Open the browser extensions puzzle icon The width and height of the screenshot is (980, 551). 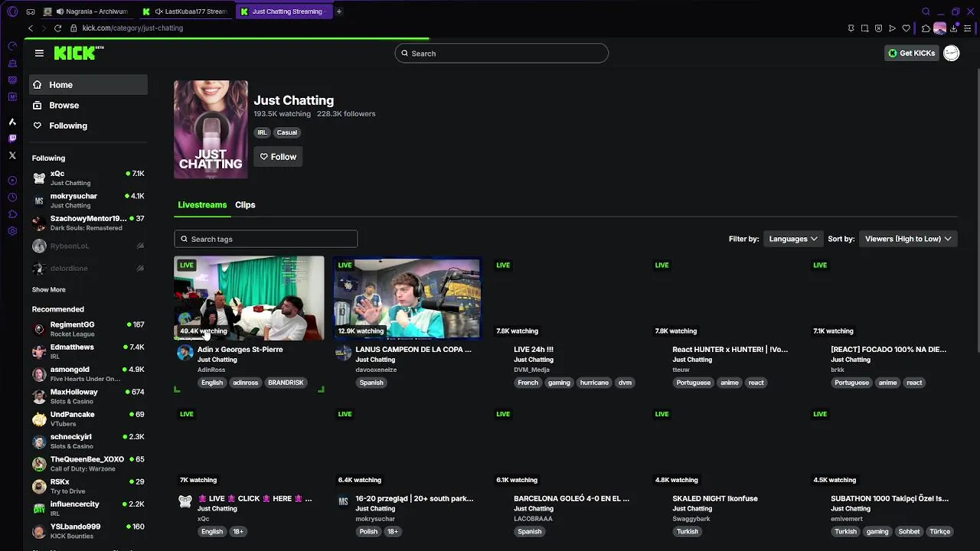(926, 28)
